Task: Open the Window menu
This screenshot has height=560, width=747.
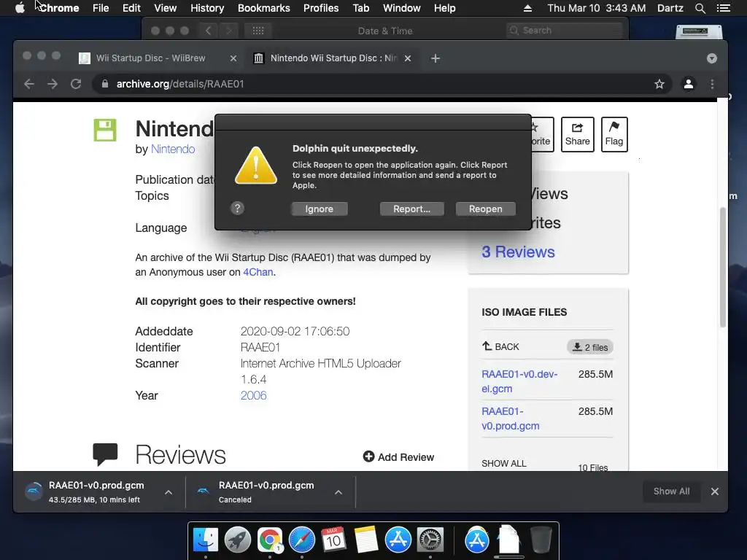Action: tap(402, 8)
